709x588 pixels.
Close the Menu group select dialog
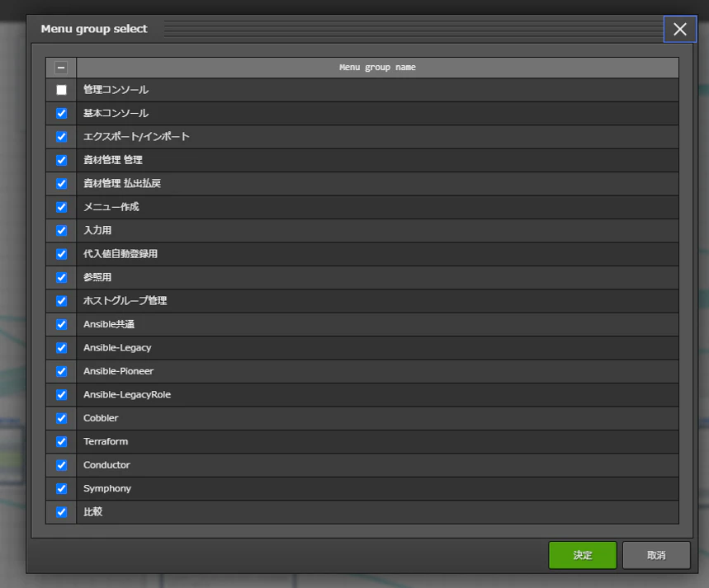point(679,30)
